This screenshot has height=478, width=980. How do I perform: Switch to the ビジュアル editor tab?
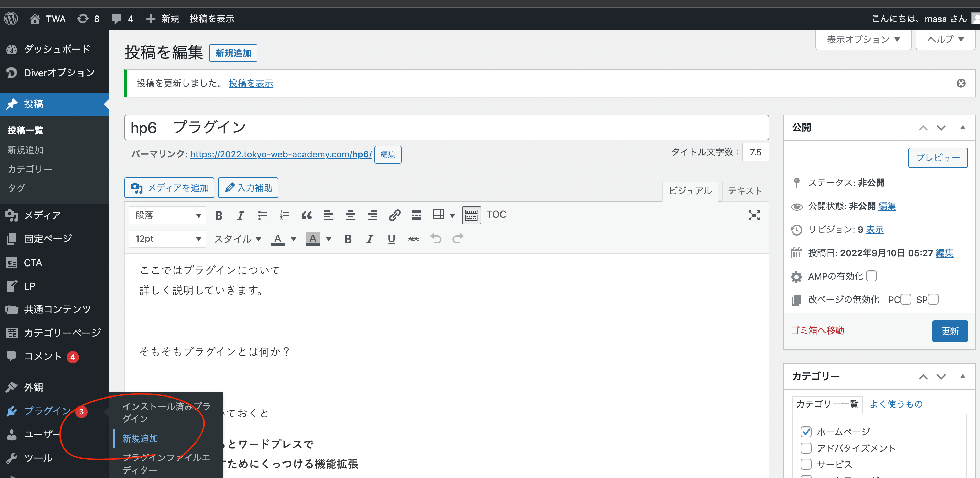(x=690, y=191)
